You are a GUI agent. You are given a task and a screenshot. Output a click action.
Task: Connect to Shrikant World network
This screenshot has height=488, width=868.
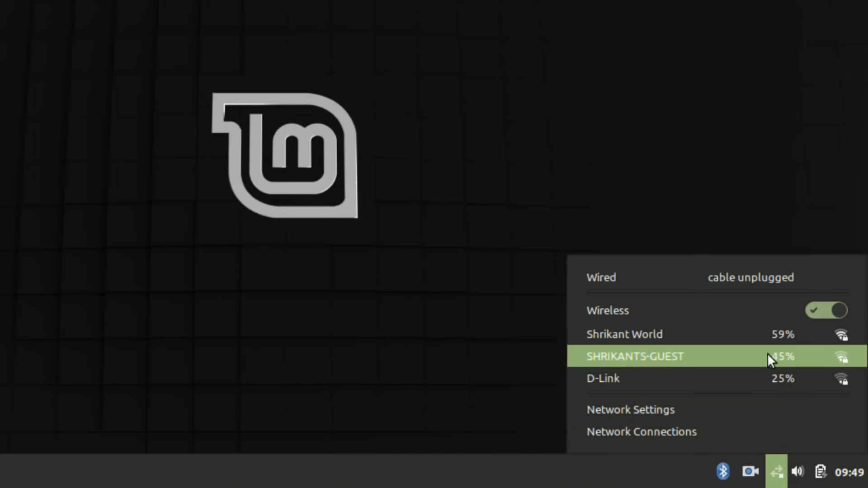click(624, 334)
